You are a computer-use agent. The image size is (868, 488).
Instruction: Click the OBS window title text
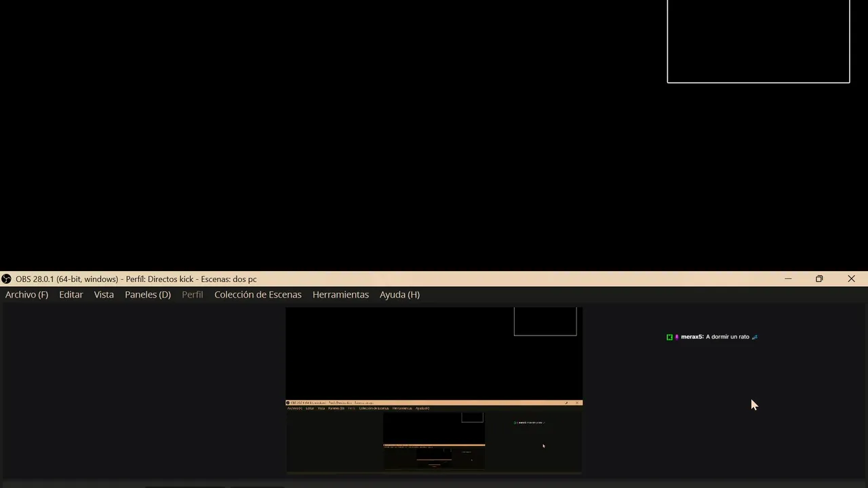pos(136,279)
